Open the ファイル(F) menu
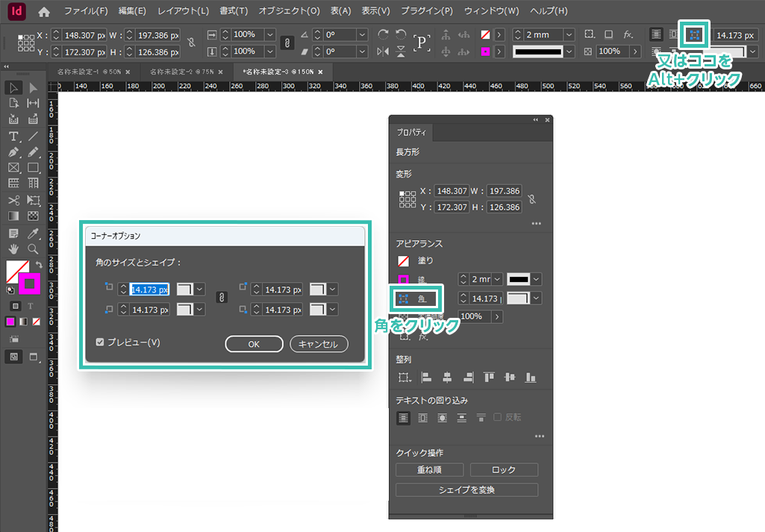Viewport: 765px width, 532px height. click(x=86, y=10)
